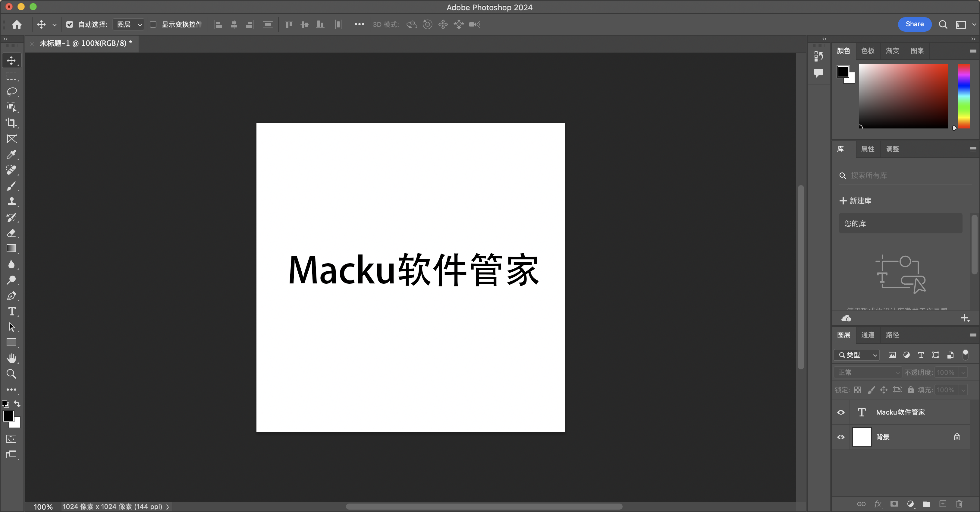
Task: Select the Crop tool
Action: tap(11, 123)
